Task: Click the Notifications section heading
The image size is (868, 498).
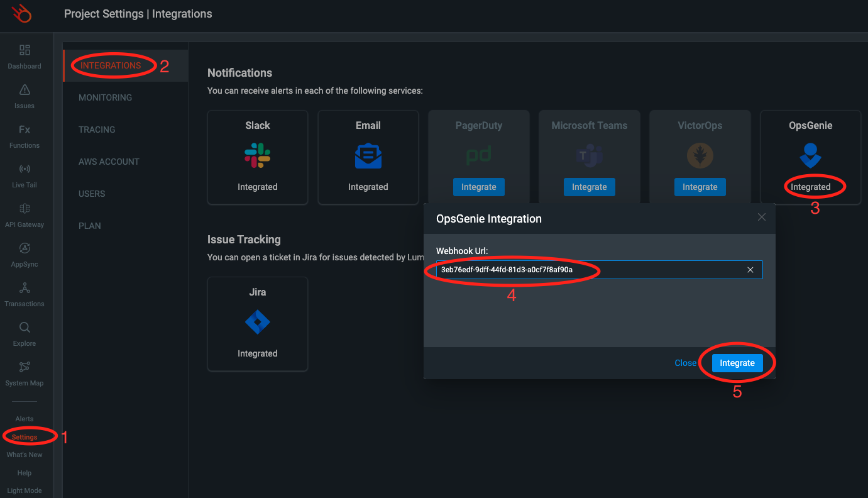Action: coord(240,73)
